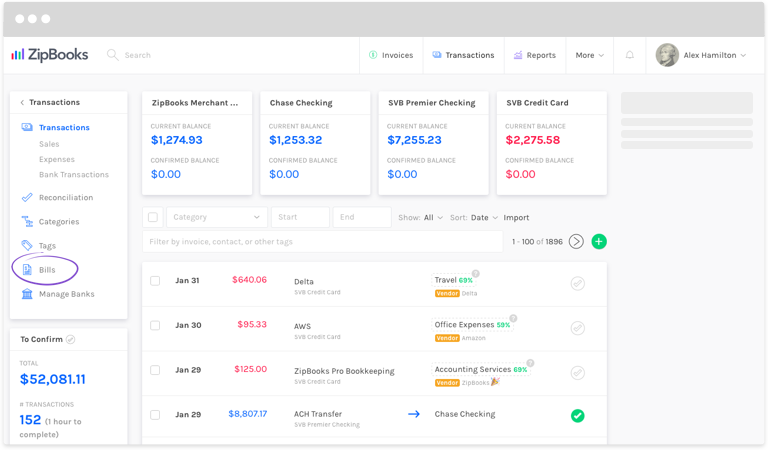
Task: Click the ZipBooks logo
Action: click(x=49, y=55)
